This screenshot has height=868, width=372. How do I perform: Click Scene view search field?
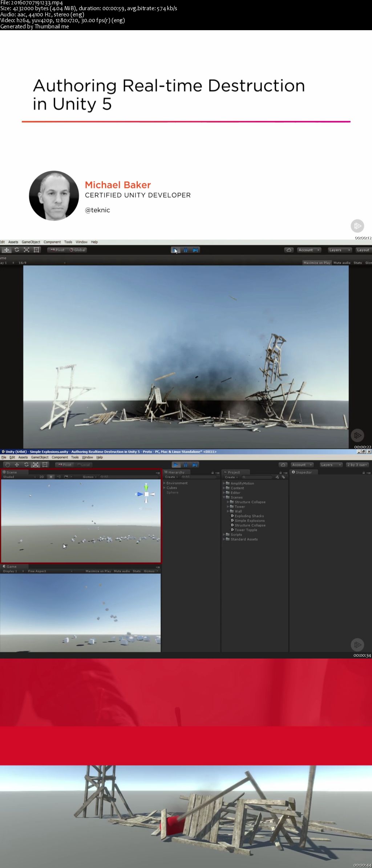[129, 477]
